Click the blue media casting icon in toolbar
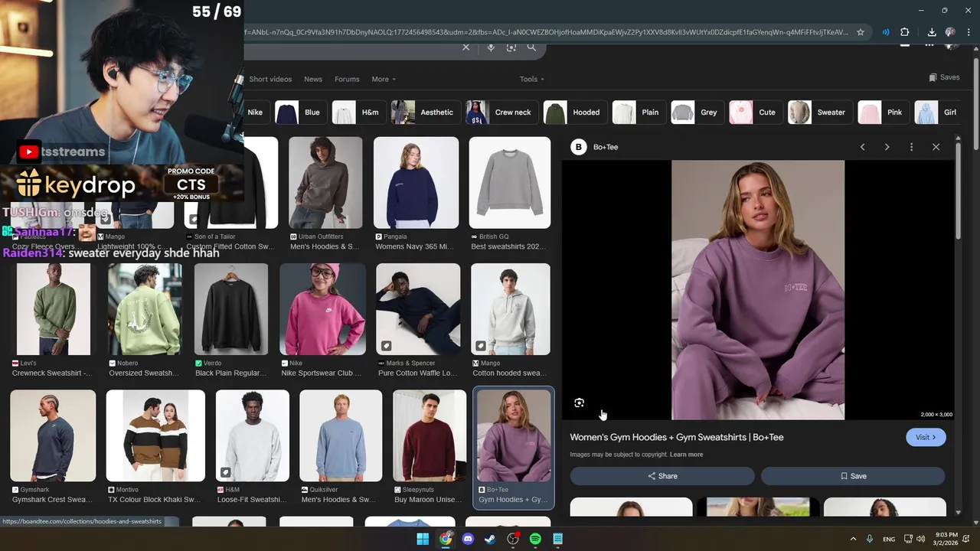Screen dimensions: 980x551 point(886,32)
